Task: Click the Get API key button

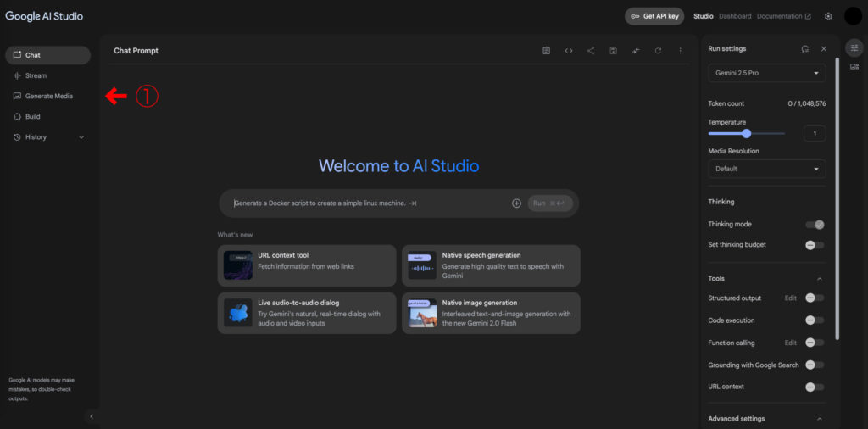Action: (x=654, y=16)
